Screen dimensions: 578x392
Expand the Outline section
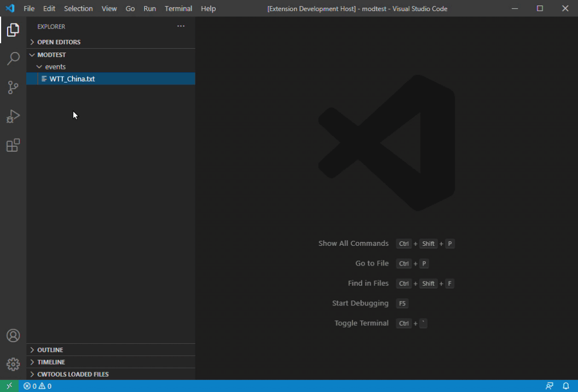tap(111, 350)
